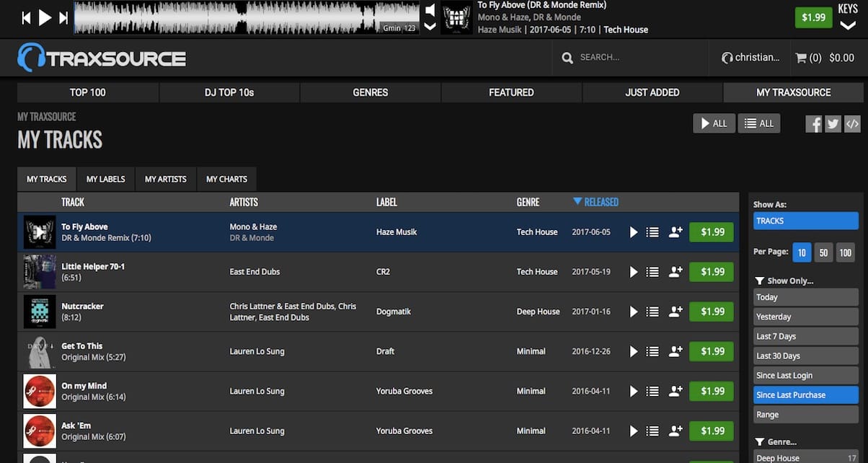868x463 pixels.
Task: Select 100 tracks per page
Action: [x=845, y=252]
